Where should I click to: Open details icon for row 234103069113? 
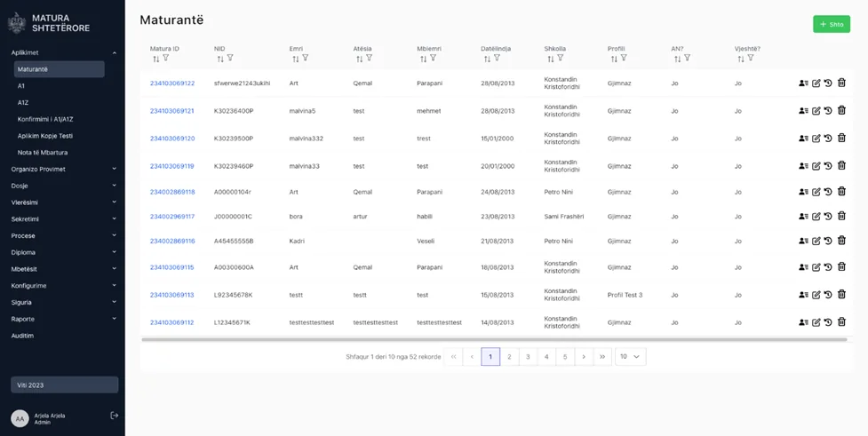coord(803,295)
